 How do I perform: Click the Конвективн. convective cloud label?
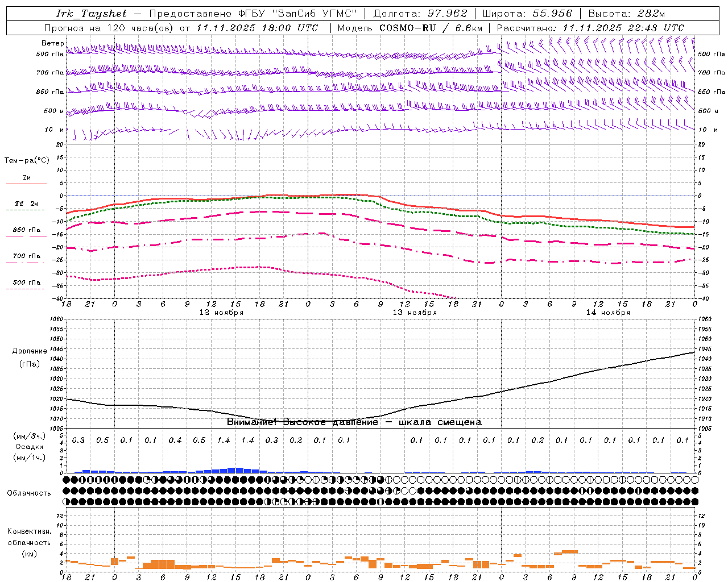pos(29,531)
